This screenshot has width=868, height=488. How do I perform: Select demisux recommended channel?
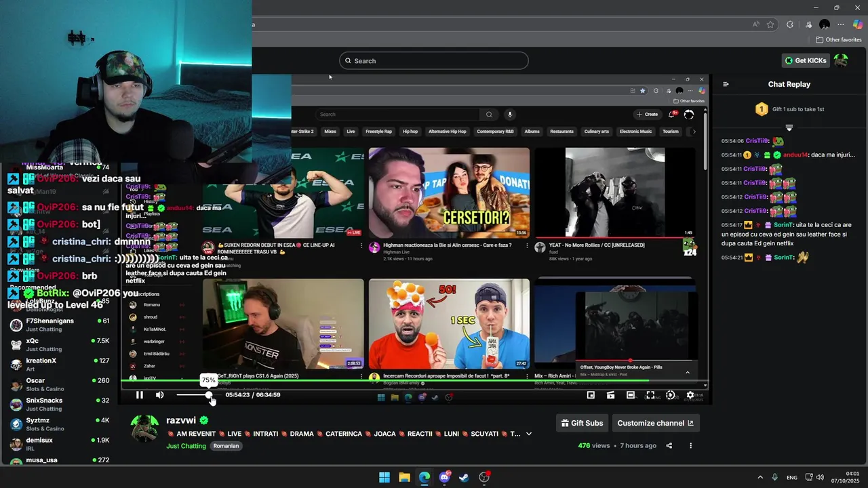click(x=60, y=444)
